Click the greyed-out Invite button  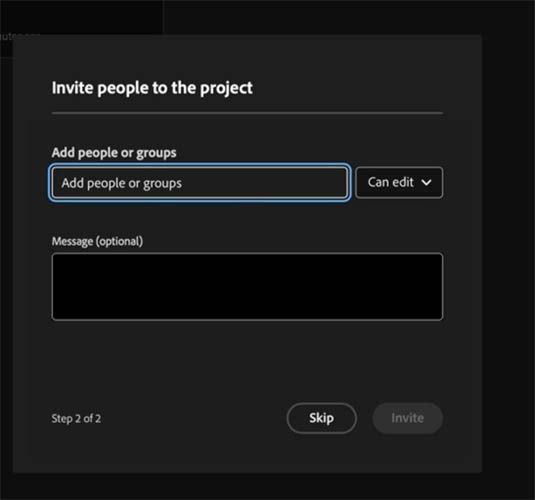click(x=408, y=418)
